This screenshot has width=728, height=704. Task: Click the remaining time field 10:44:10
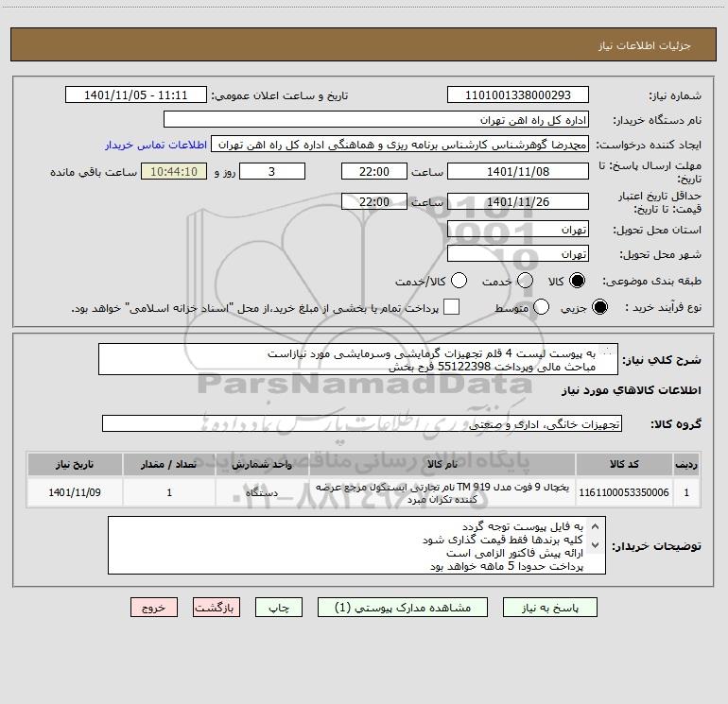coord(174,172)
